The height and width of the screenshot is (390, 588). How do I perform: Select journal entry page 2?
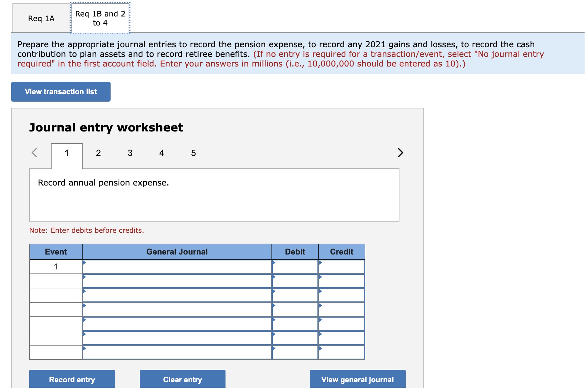point(98,153)
